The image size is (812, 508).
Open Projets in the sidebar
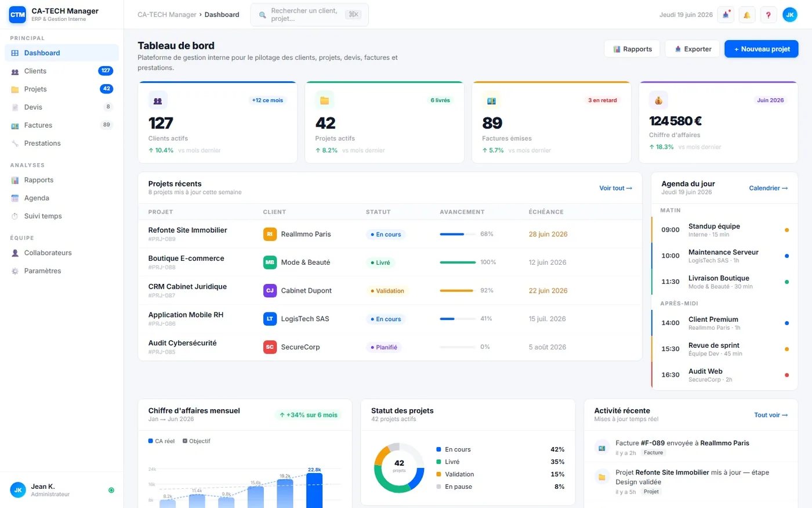pyautogui.click(x=61, y=89)
